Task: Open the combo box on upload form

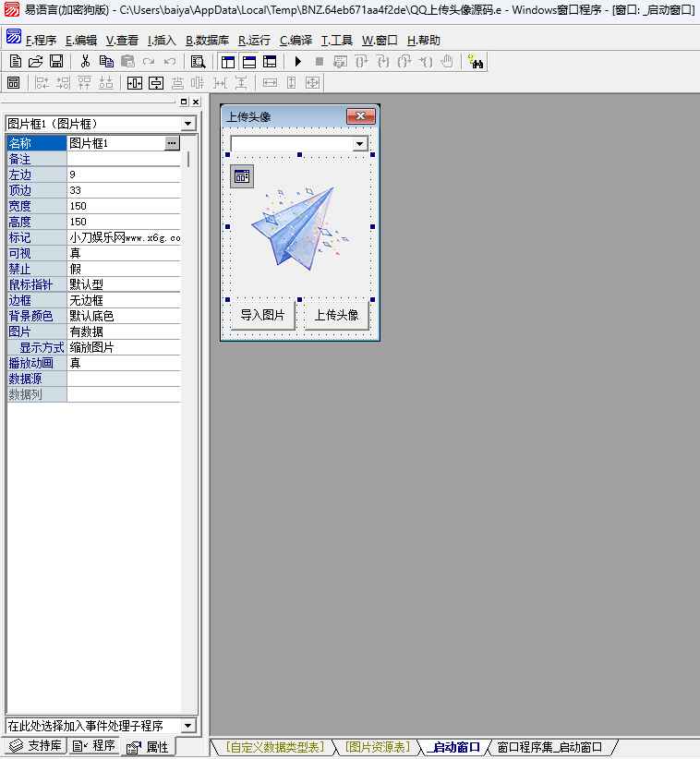Action: tap(359, 144)
